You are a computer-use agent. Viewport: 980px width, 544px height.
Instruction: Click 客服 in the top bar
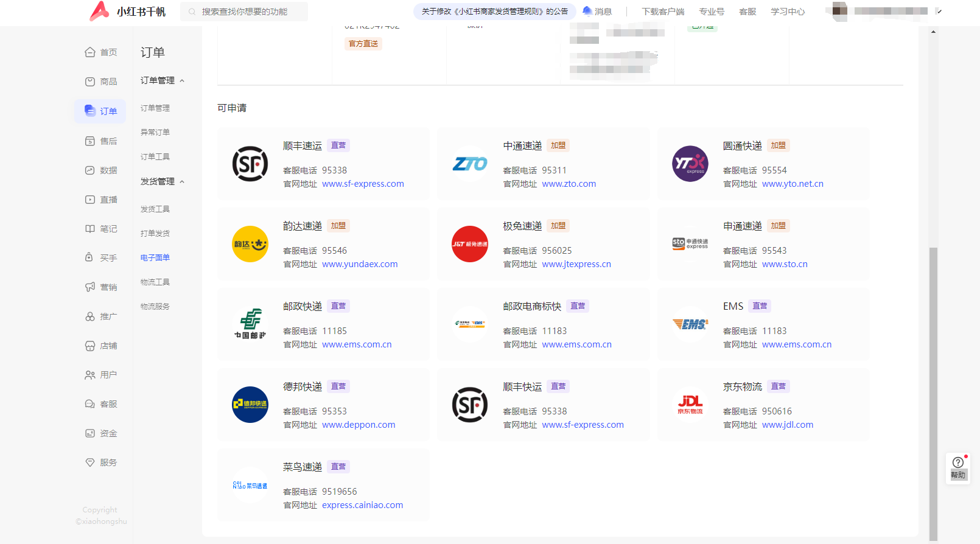(x=747, y=12)
